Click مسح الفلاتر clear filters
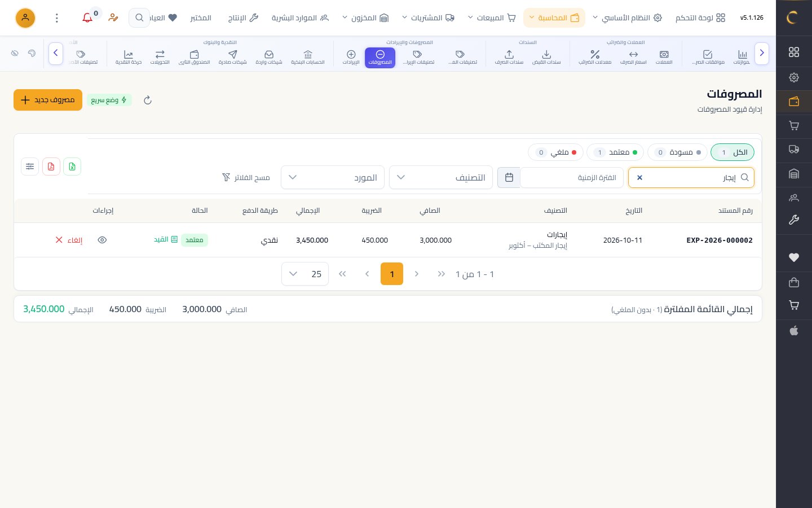The width and height of the screenshot is (812, 508). click(246, 177)
